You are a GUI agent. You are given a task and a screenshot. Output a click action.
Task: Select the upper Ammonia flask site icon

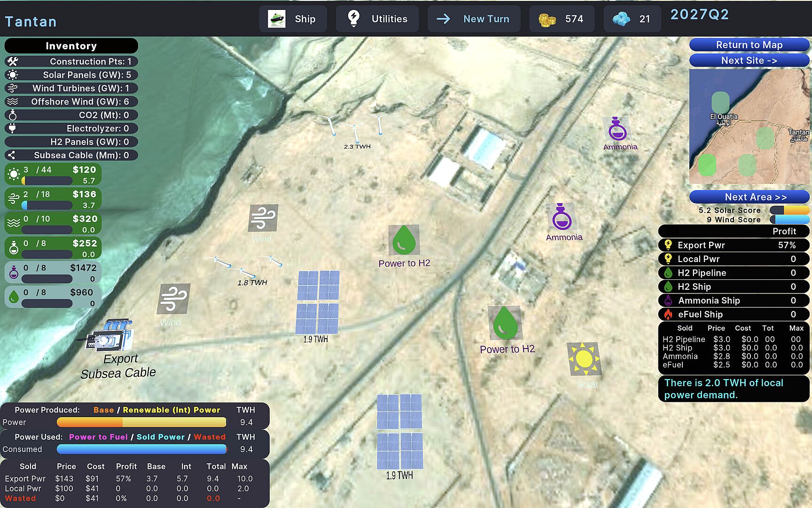(617, 129)
